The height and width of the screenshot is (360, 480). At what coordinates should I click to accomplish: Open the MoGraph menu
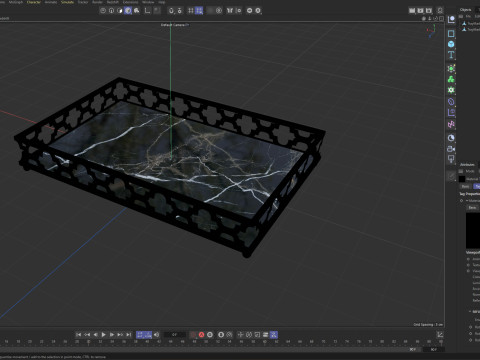[x=16, y=2]
